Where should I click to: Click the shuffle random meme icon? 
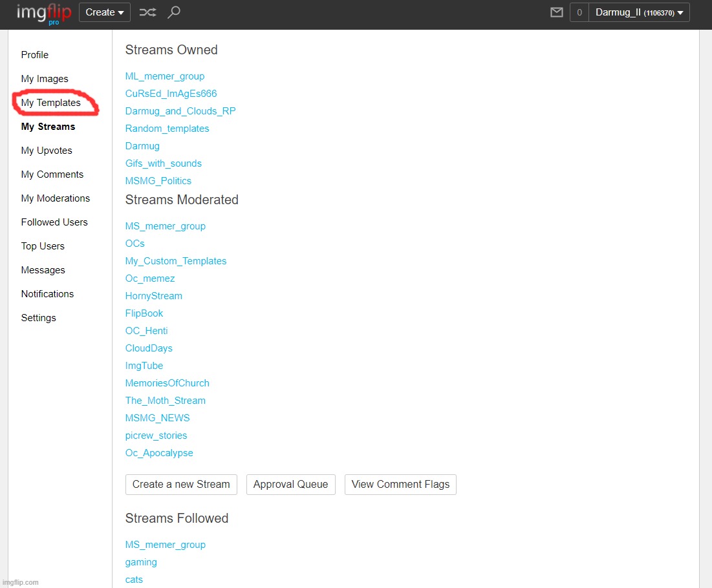pyautogui.click(x=147, y=12)
